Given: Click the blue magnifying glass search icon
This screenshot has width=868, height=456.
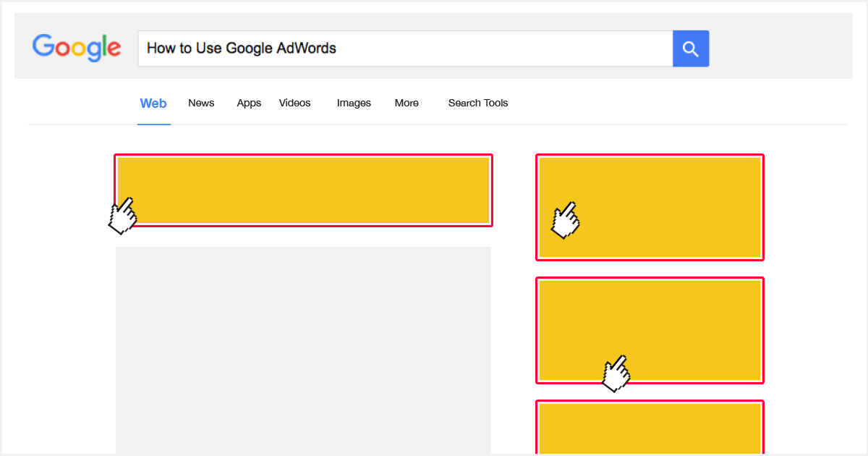Looking at the screenshot, I should tap(691, 48).
